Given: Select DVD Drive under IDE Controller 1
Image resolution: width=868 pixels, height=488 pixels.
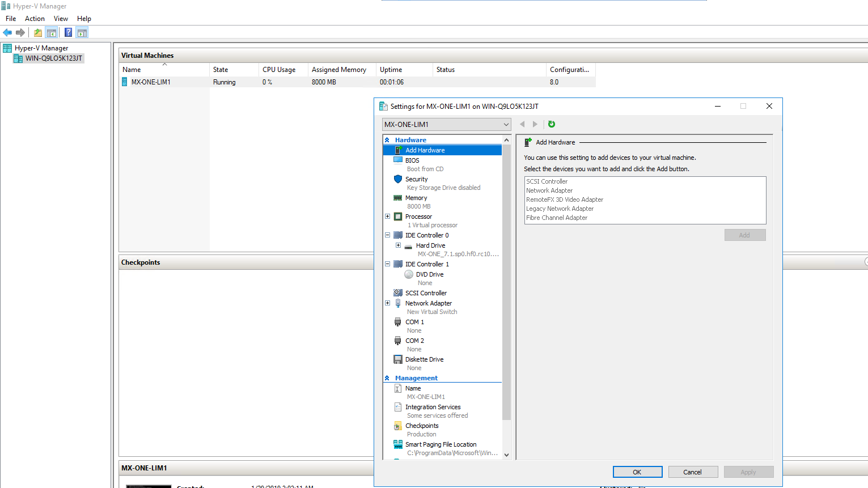Looking at the screenshot, I should coord(430,274).
